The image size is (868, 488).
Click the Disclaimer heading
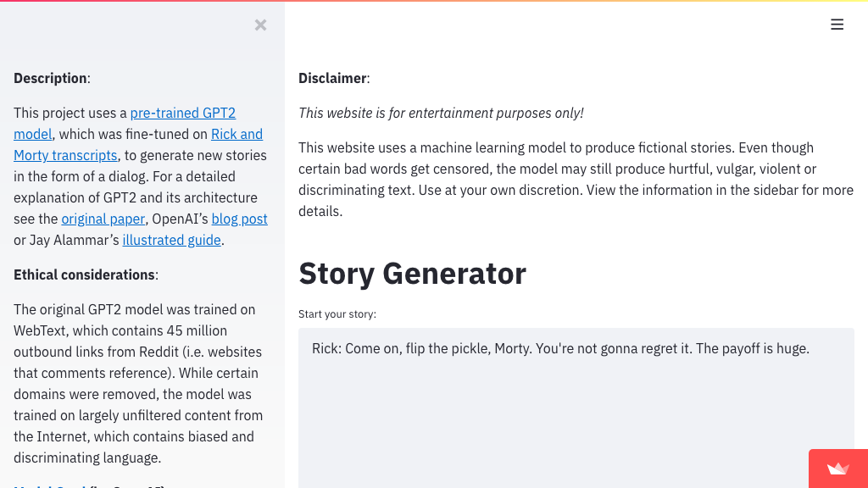(x=334, y=79)
